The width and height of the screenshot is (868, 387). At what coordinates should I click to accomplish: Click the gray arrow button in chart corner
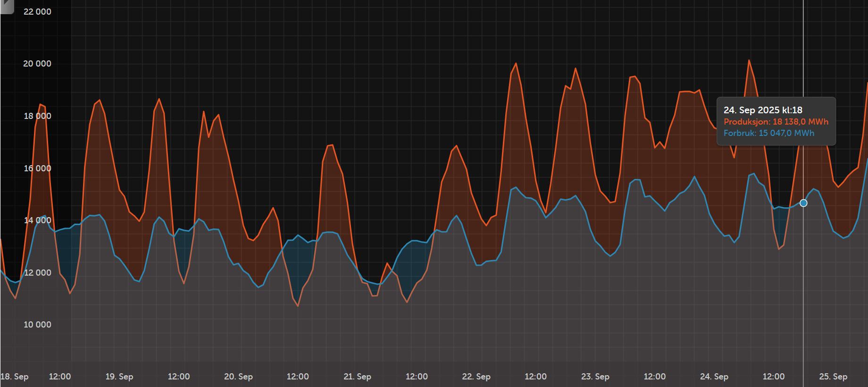(x=7, y=6)
